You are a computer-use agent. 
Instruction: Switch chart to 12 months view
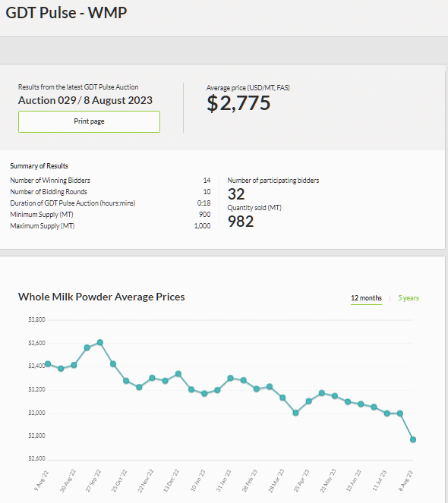[x=366, y=298]
